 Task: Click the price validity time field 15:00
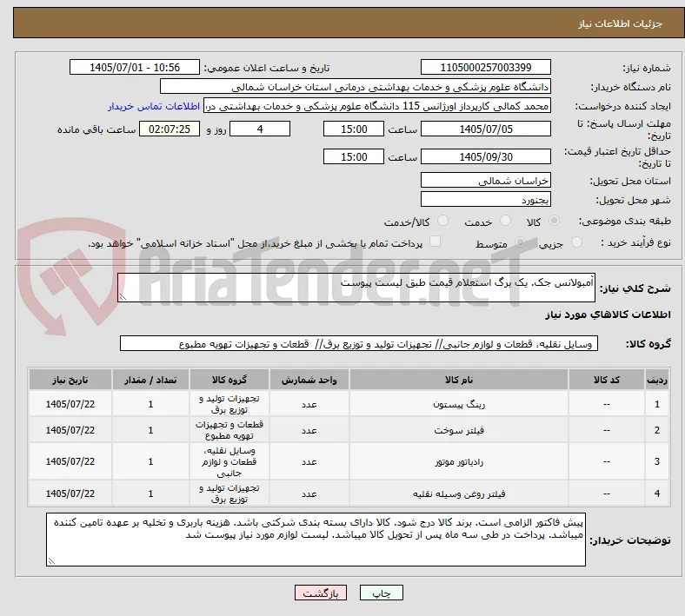point(354,156)
